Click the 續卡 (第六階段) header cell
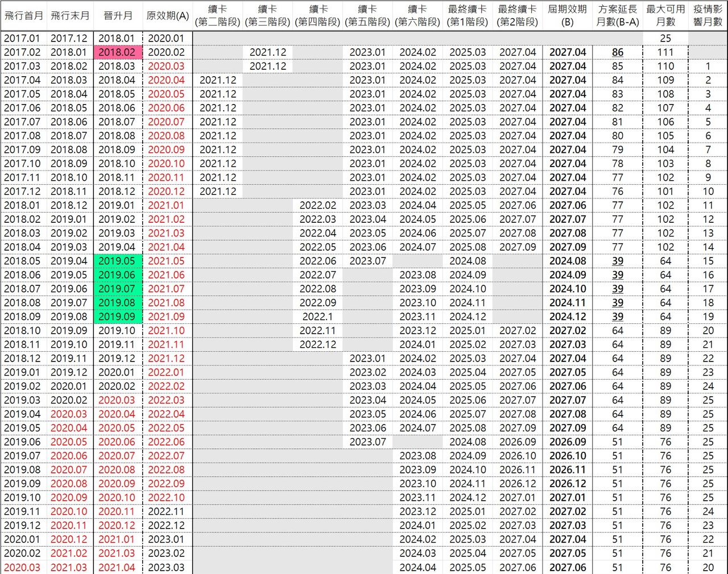728x574 pixels. (x=417, y=15)
